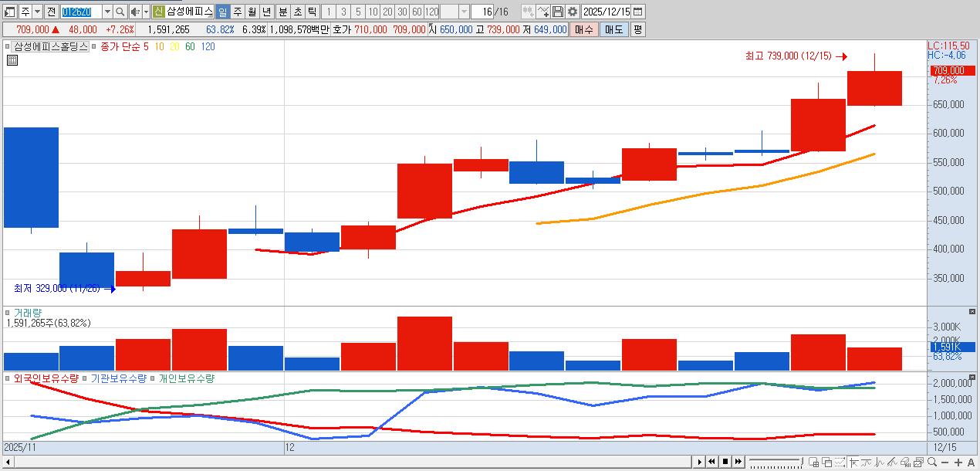Click the 매도 sell button
The image size is (980, 471).
coord(613,29)
